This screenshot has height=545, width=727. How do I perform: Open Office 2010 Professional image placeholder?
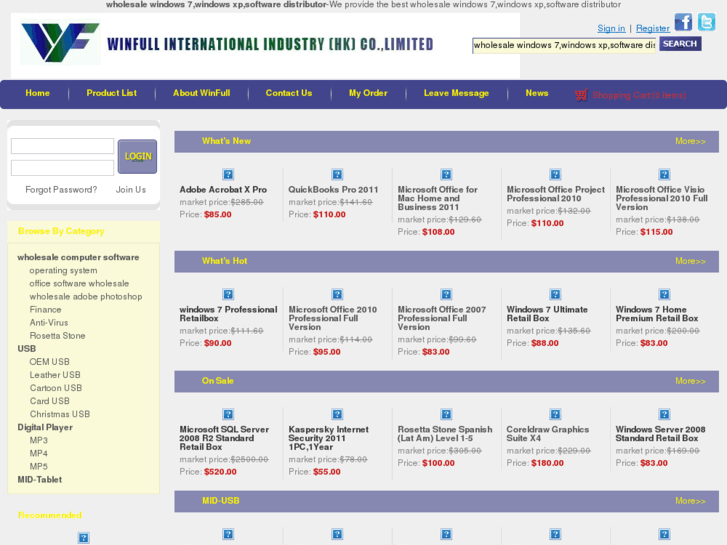[x=337, y=294]
